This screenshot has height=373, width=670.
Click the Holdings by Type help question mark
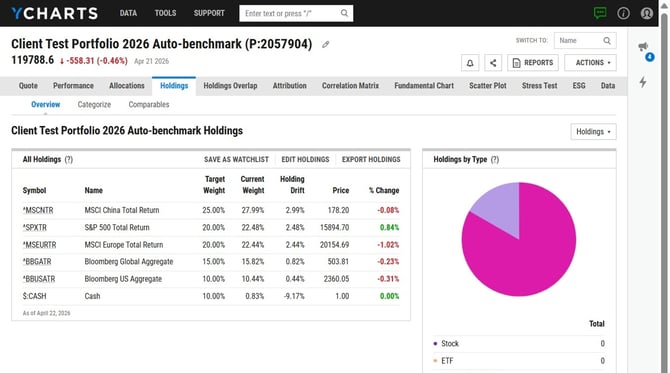(495, 159)
